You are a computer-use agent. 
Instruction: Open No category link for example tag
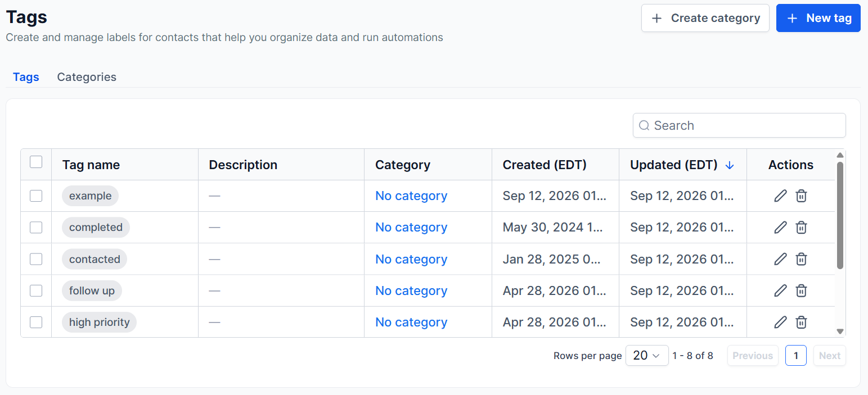click(x=411, y=196)
